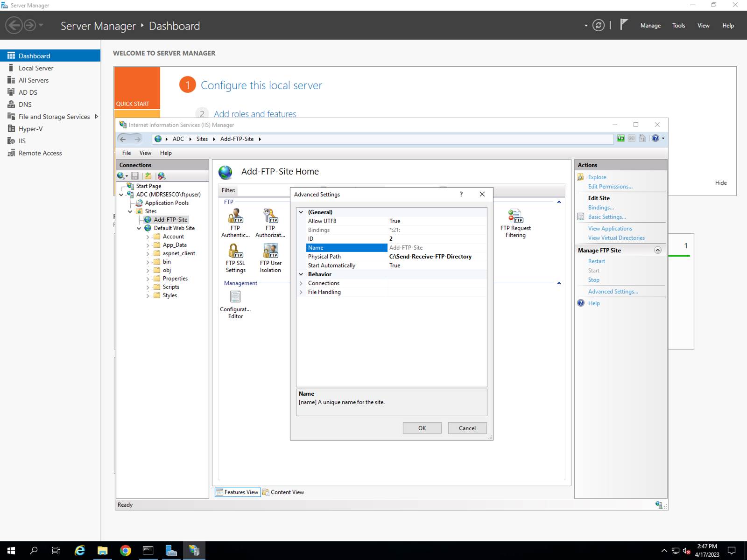Switch to Features View tab
The width and height of the screenshot is (747, 560).
tap(237, 492)
